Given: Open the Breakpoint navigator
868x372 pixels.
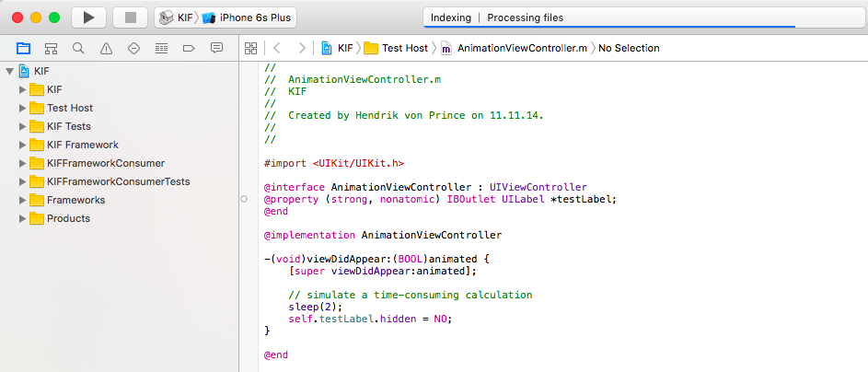Looking at the screenshot, I should coord(189,48).
